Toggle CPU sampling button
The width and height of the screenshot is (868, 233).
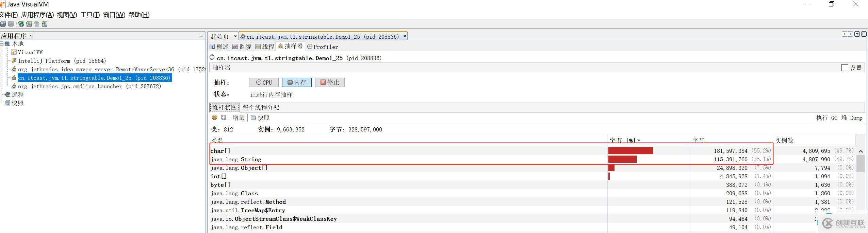264,82
